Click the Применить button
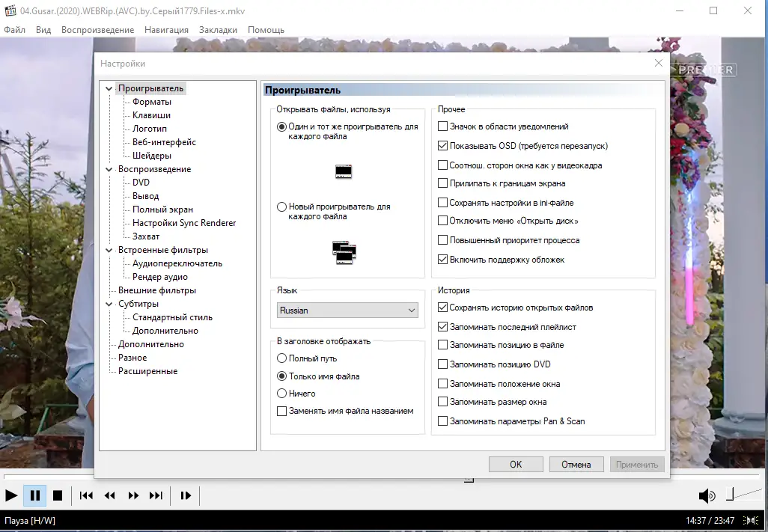The width and height of the screenshot is (768, 532). 637,465
